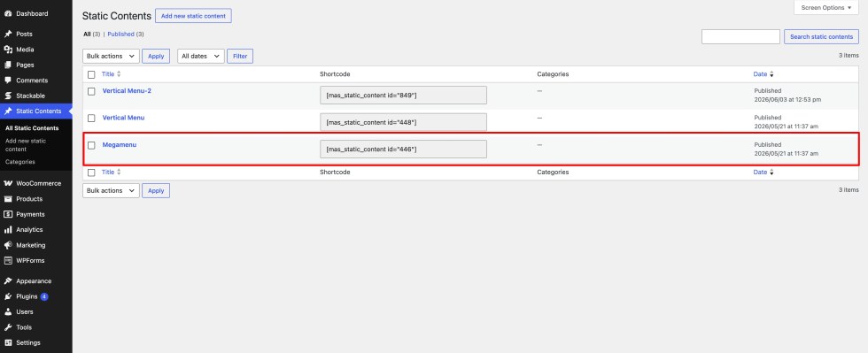The width and height of the screenshot is (868, 353).
Task: Open the Settings menu label
Action: (28, 343)
